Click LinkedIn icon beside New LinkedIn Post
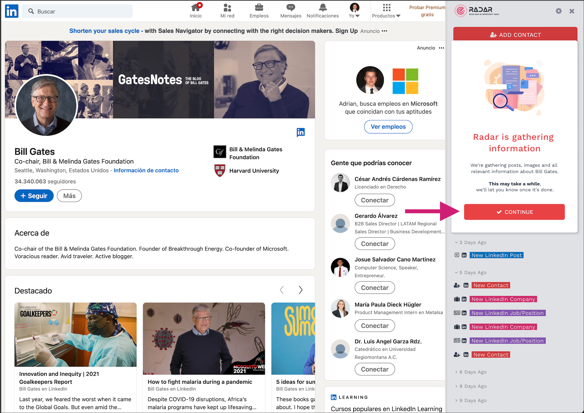 pyautogui.click(x=464, y=255)
